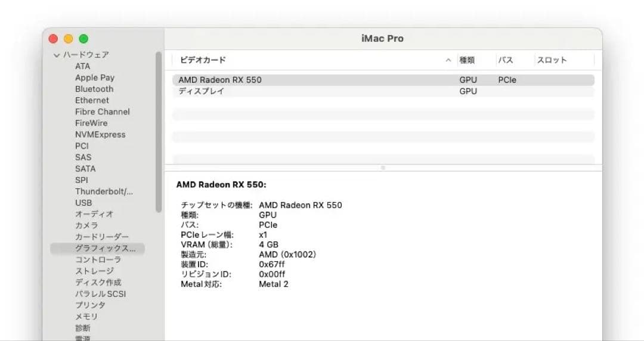Choose ディスク作成 in the sidebar
The image size is (644, 341).
coord(98,282)
